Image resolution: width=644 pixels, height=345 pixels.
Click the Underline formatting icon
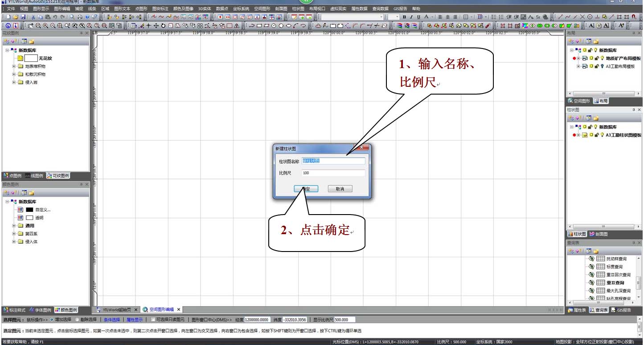tap(418, 17)
